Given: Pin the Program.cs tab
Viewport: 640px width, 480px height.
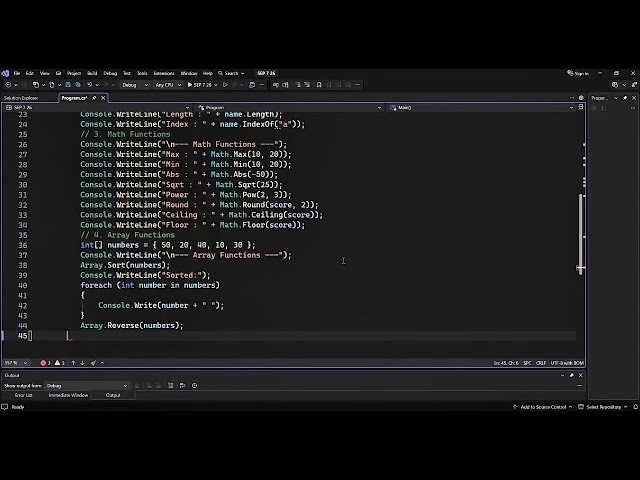Looking at the screenshot, I should click(x=94, y=98).
